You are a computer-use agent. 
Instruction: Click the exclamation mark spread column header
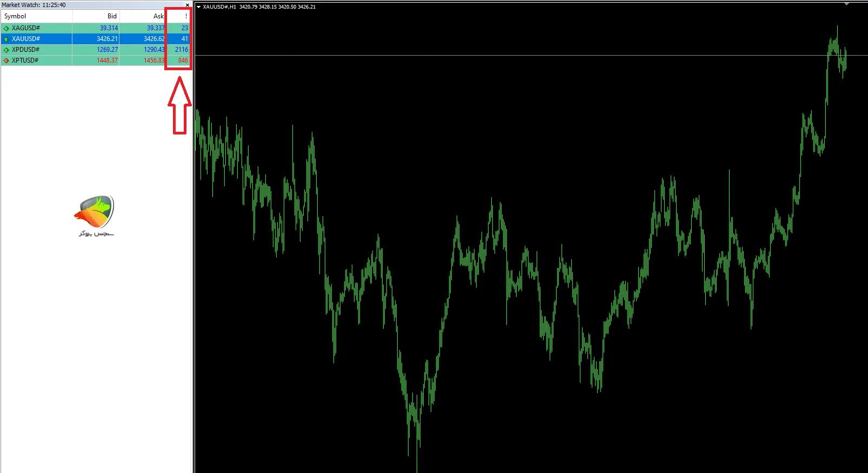[185, 16]
